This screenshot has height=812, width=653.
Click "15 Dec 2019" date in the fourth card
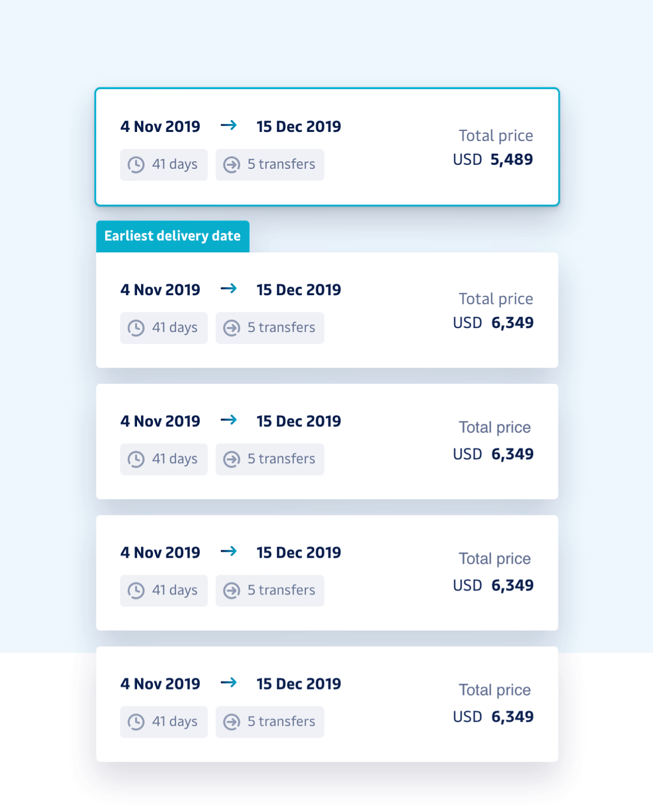[x=299, y=552]
